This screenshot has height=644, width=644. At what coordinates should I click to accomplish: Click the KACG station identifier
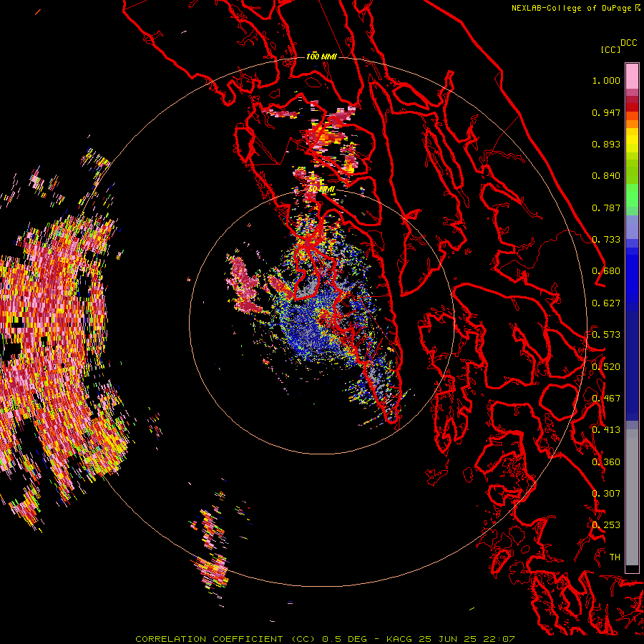click(399, 639)
